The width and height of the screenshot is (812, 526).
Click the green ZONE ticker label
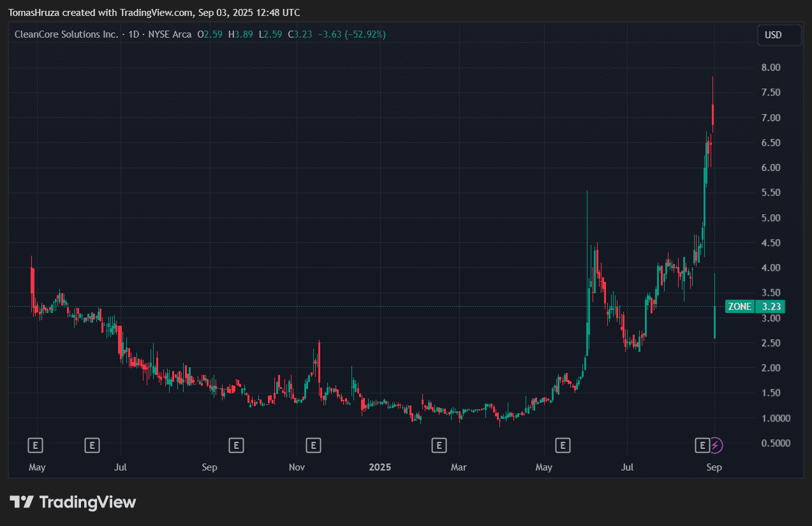pyautogui.click(x=740, y=307)
